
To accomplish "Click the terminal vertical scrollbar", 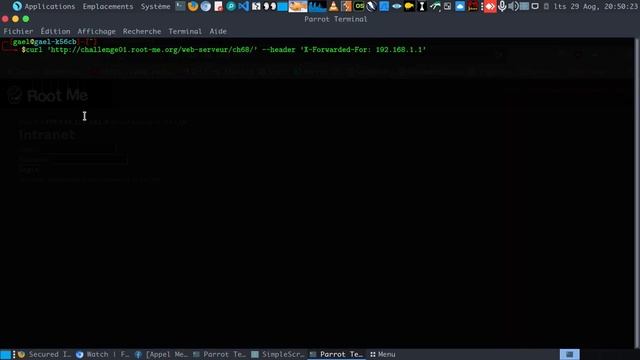I will (637, 193).
